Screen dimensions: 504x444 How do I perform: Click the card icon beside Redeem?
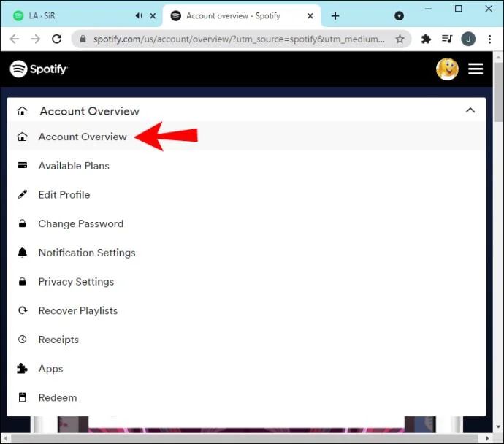click(x=22, y=397)
